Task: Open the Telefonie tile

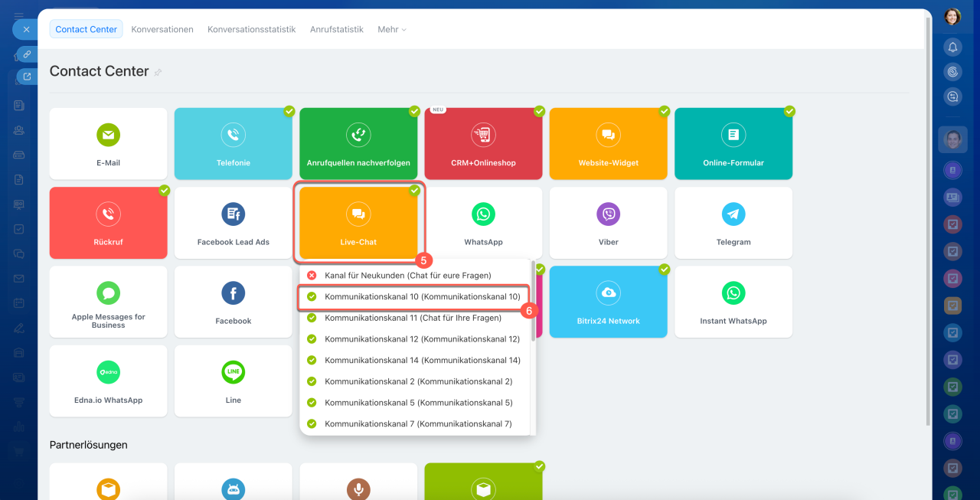Action: [x=233, y=143]
